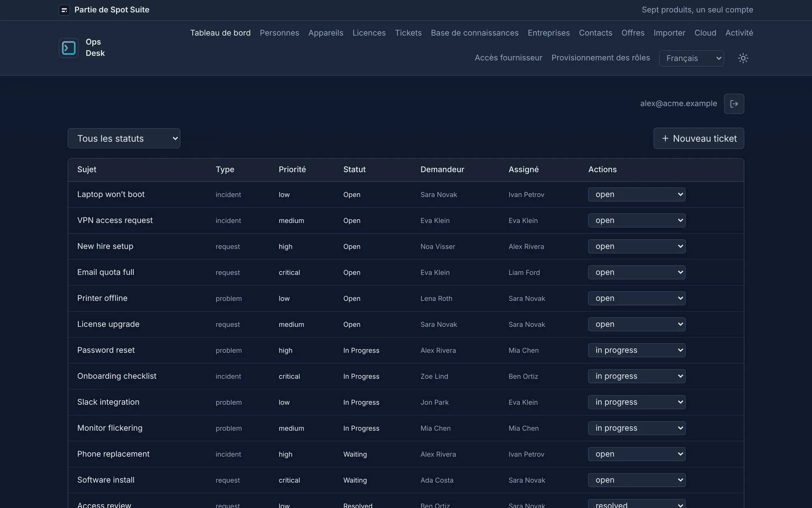Open status dropdown for Software install

click(637, 480)
